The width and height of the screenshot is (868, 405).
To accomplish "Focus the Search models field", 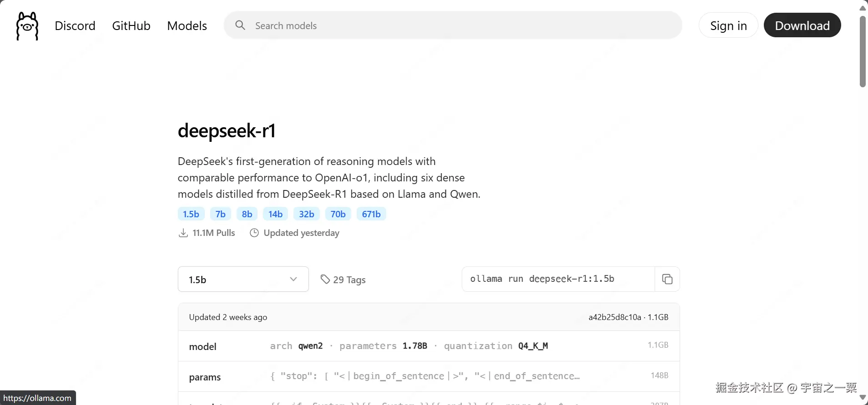I will click(459, 25).
